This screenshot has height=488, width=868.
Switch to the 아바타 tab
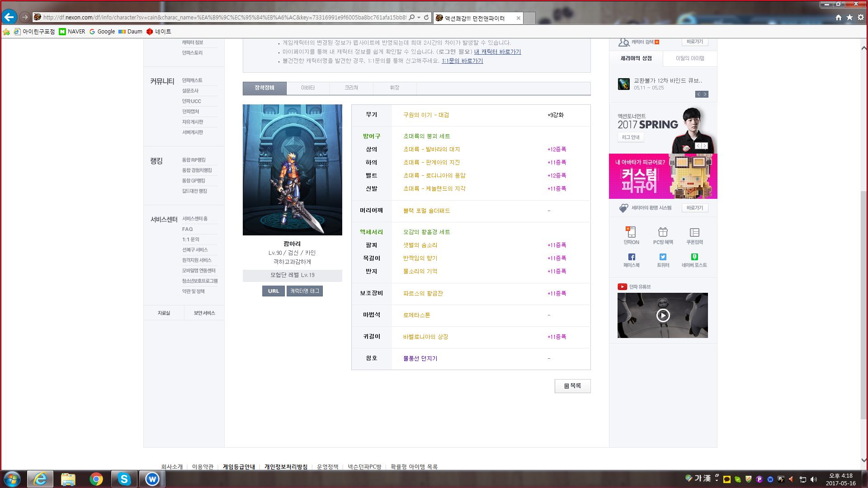pyautogui.click(x=308, y=88)
